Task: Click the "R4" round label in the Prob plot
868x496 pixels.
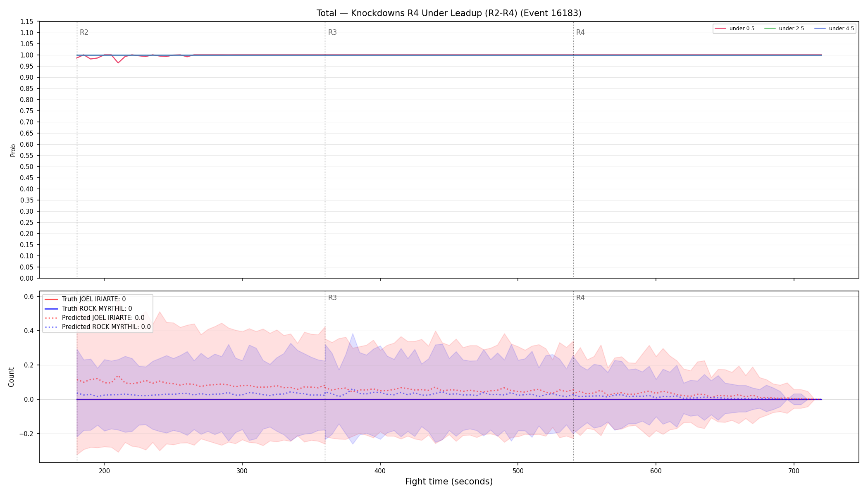Action: [580, 32]
